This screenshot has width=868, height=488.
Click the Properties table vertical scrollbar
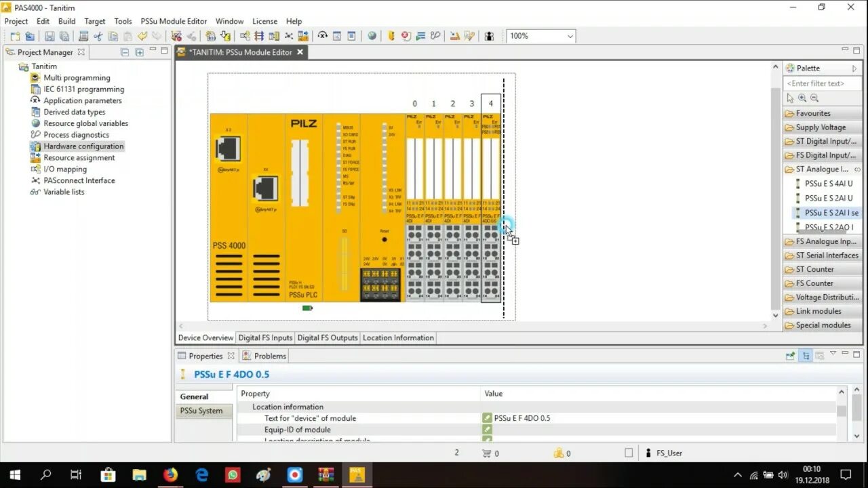tap(842, 413)
